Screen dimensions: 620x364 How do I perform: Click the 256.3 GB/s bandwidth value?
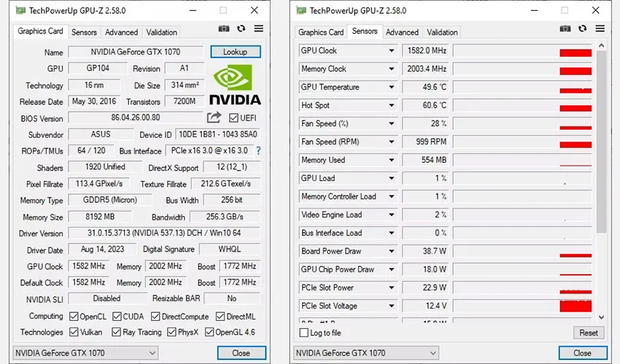225,217
